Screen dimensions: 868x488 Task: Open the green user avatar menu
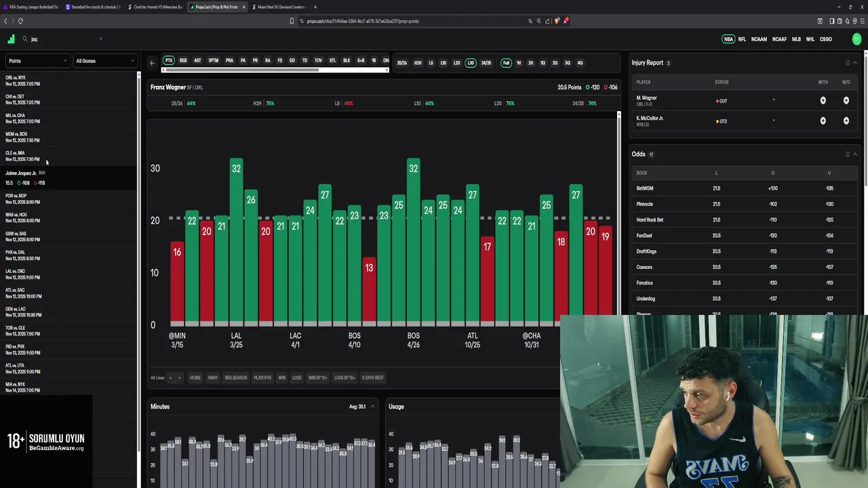point(856,39)
